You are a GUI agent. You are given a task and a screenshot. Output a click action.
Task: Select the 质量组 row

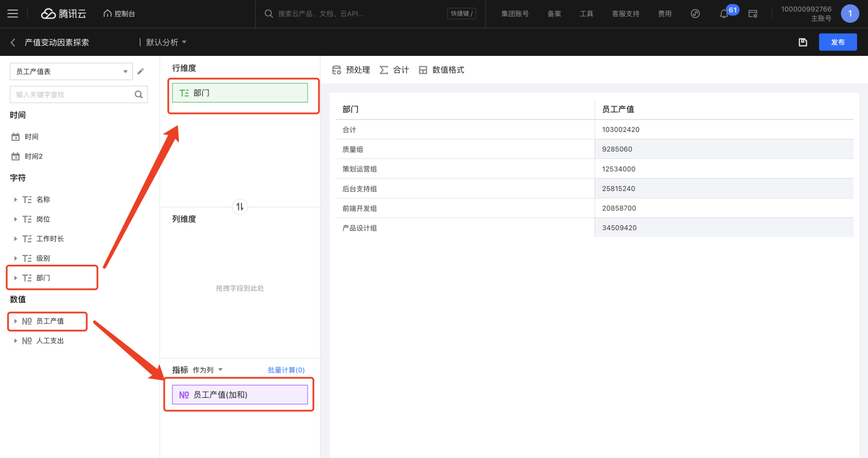(x=594, y=149)
